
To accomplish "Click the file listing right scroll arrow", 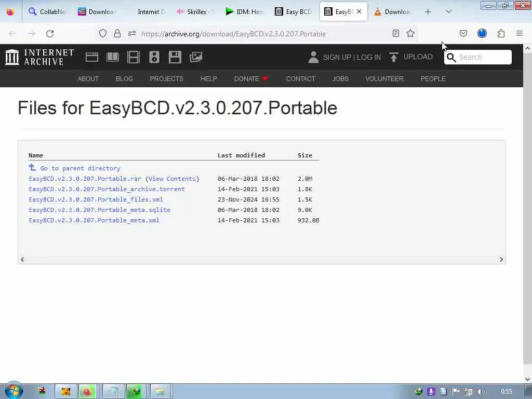I will (501, 260).
